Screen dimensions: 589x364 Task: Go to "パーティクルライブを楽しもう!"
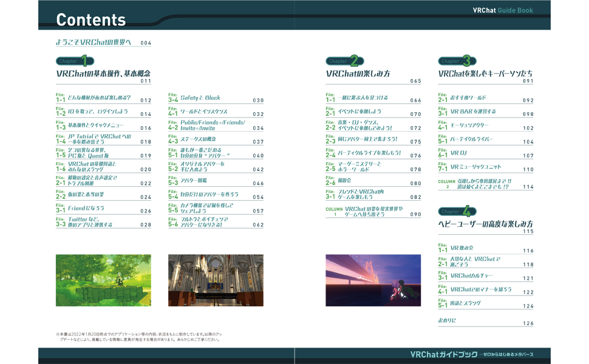369,153
